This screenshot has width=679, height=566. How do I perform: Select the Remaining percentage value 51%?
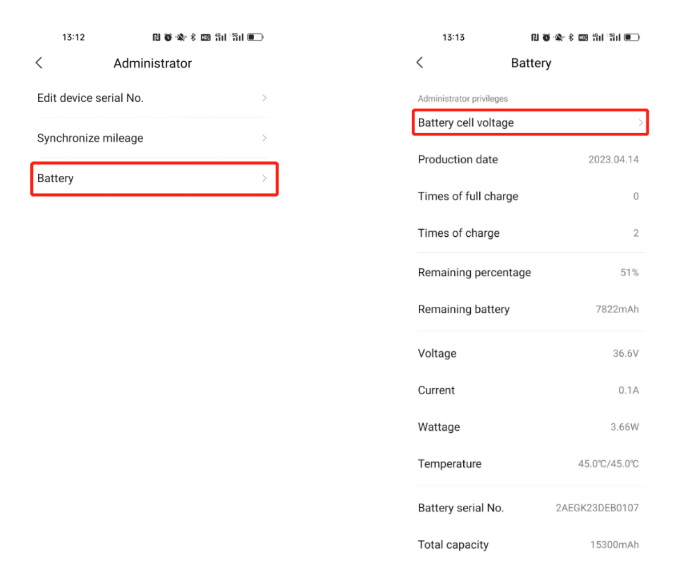(x=629, y=273)
